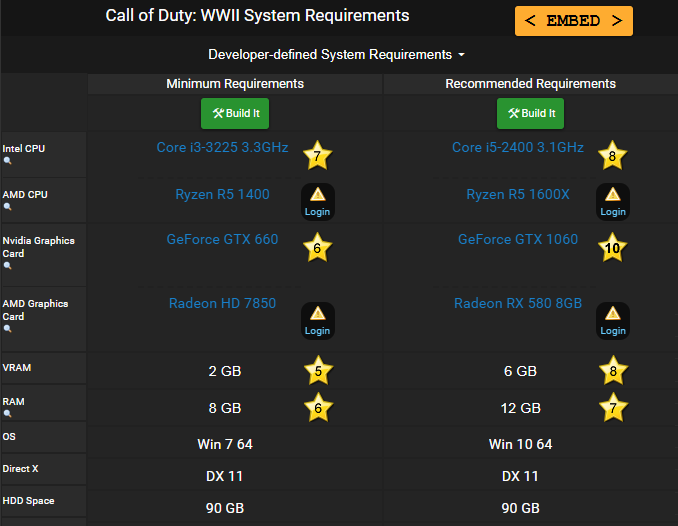
Task: Open the GeForce GTX 1060 link
Action: click(x=518, y=239)
